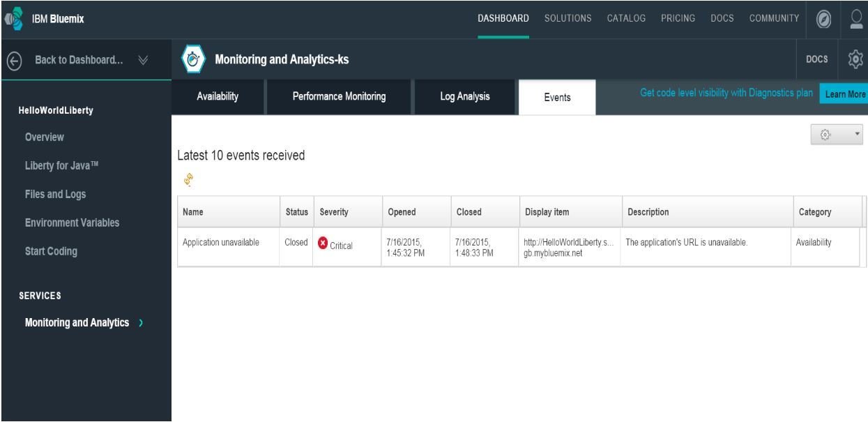Expand the Monitoring and Analytics sidebar arrow
The width and height of the screenshot is (868, 422).
coord(142,322)
